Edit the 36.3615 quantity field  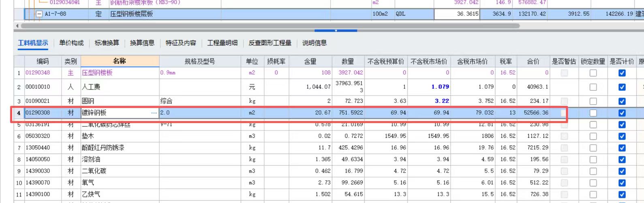click(457, 14)
